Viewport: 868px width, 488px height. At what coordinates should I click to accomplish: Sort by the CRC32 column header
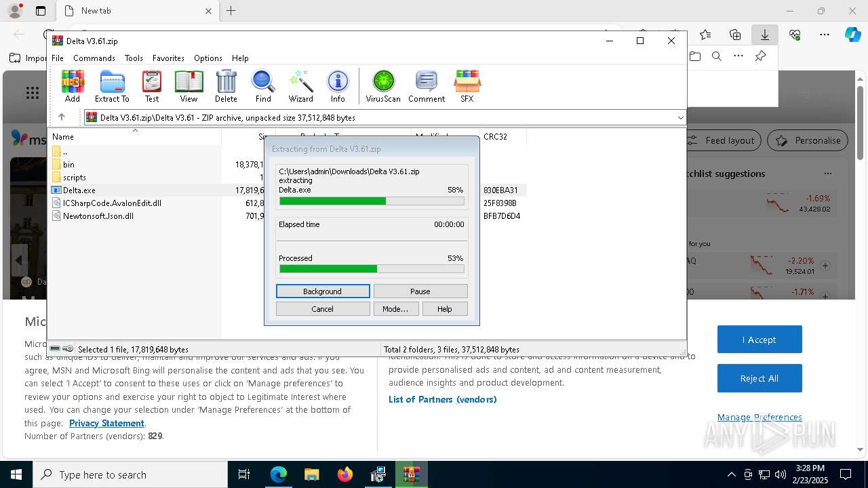pos(502,136)
